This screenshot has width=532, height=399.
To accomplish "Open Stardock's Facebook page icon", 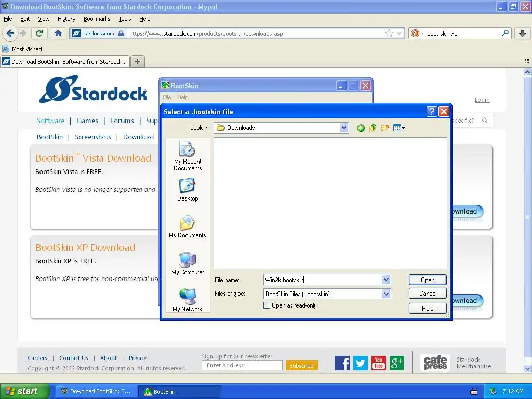I will coord(342,363).
